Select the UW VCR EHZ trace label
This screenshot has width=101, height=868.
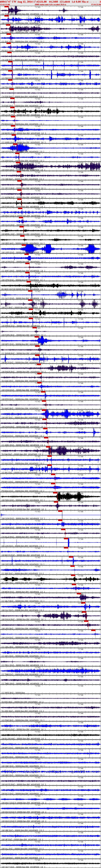click(23, 152)
